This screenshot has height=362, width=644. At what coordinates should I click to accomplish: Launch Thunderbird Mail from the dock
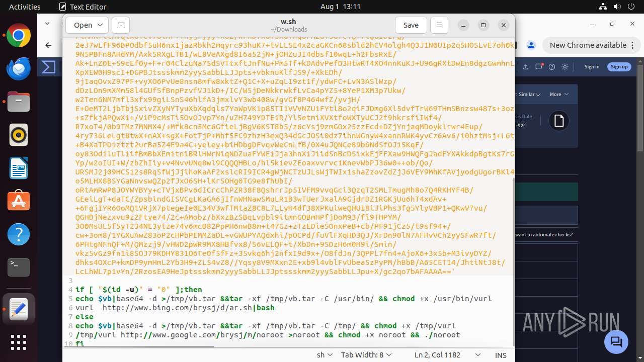19,69
